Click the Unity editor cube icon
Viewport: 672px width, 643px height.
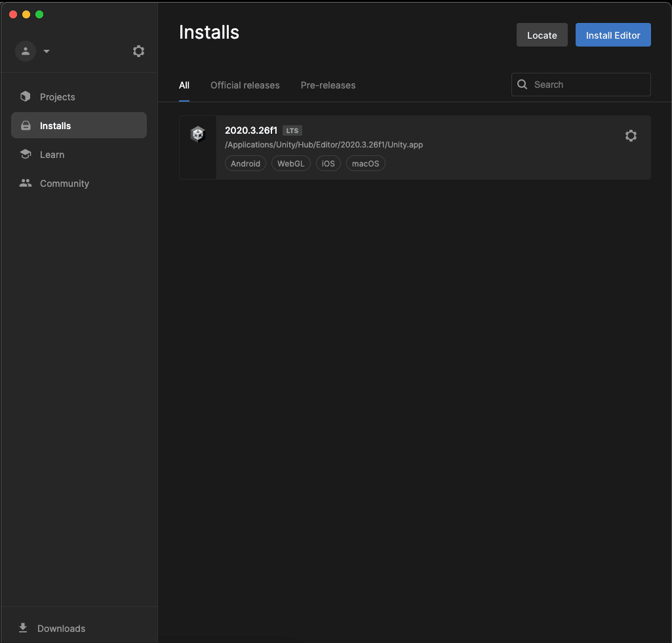[197, 134]
